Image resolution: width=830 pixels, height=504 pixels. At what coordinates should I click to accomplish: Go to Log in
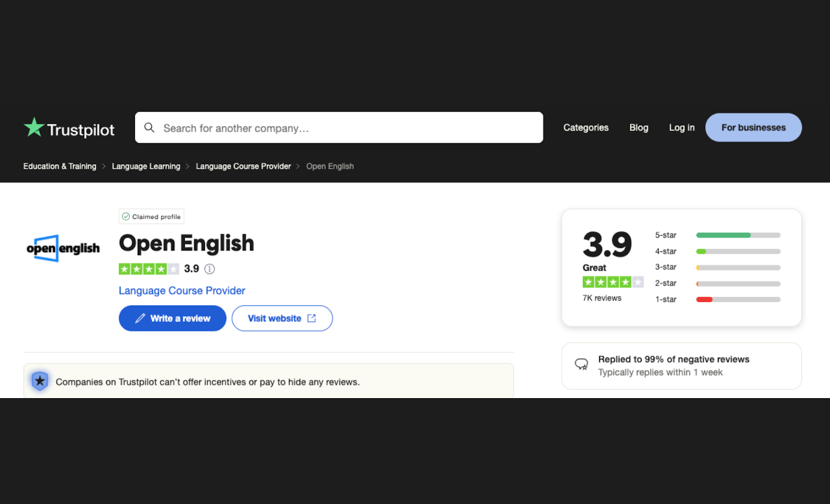(x=682, y=128)
